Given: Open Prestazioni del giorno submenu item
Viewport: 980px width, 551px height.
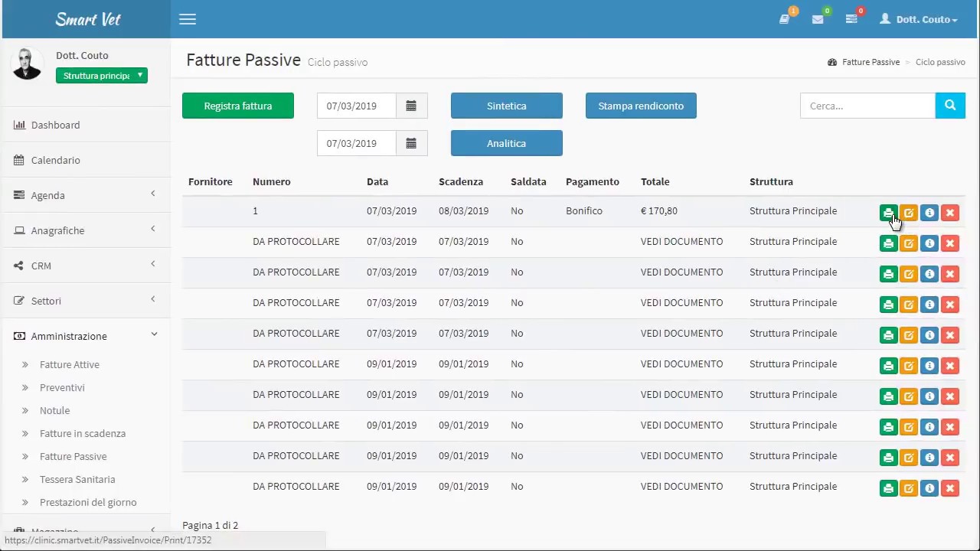Looking at the screenshot, I should (x=88, y=502).
